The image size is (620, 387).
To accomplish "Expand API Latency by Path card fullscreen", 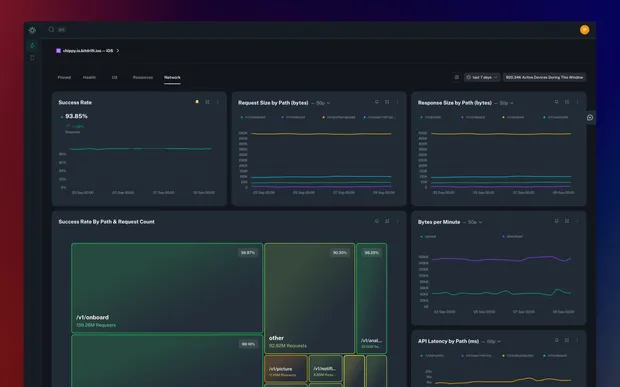I will click(567, 340).
